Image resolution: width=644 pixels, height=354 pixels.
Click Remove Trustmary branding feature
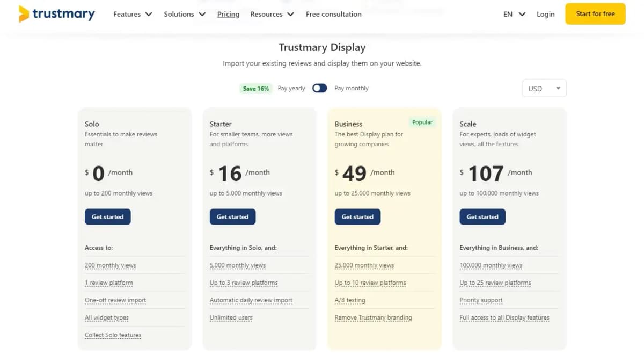(374, 317)
